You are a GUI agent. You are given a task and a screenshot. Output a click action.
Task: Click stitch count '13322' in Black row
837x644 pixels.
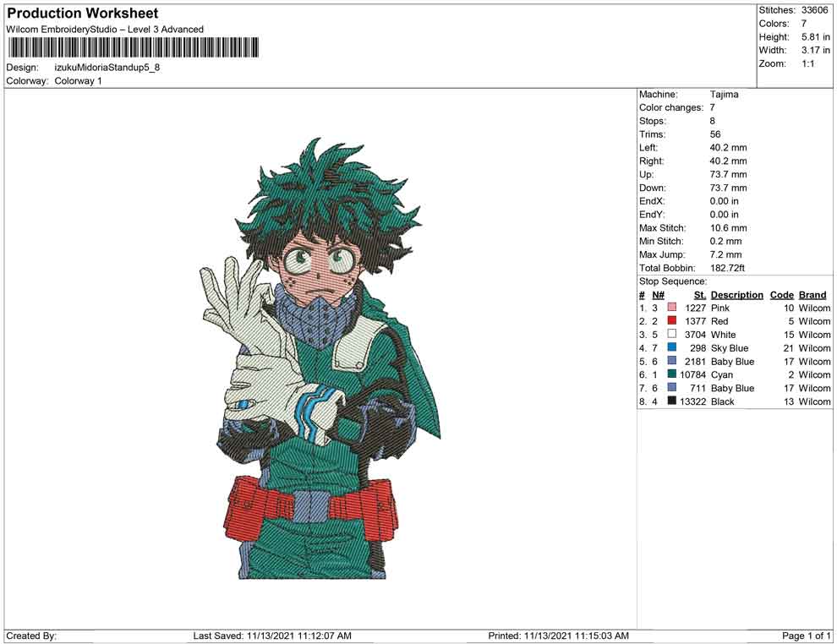(693, 401)
